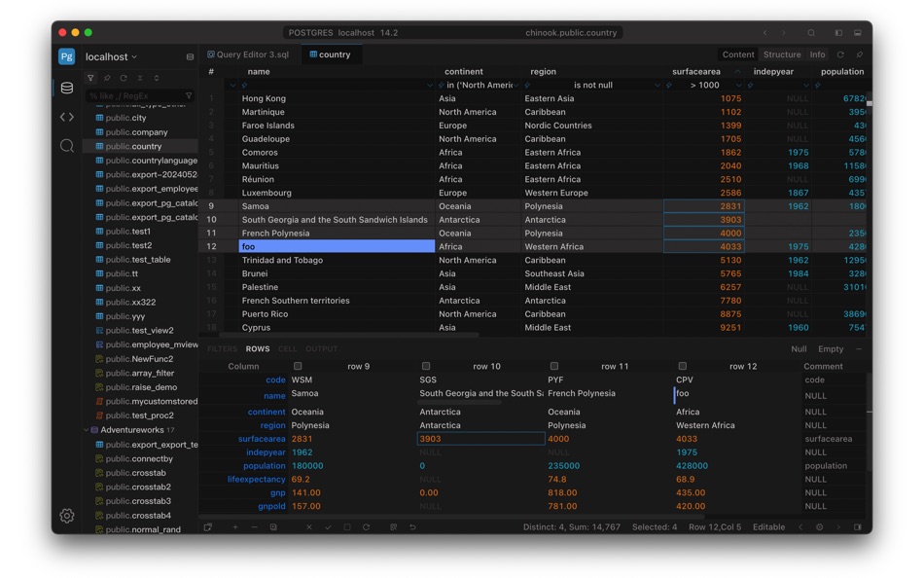Open the localhost connection dropdown
Viewport: 924px width, 578px height.
(x=112, y=56)
